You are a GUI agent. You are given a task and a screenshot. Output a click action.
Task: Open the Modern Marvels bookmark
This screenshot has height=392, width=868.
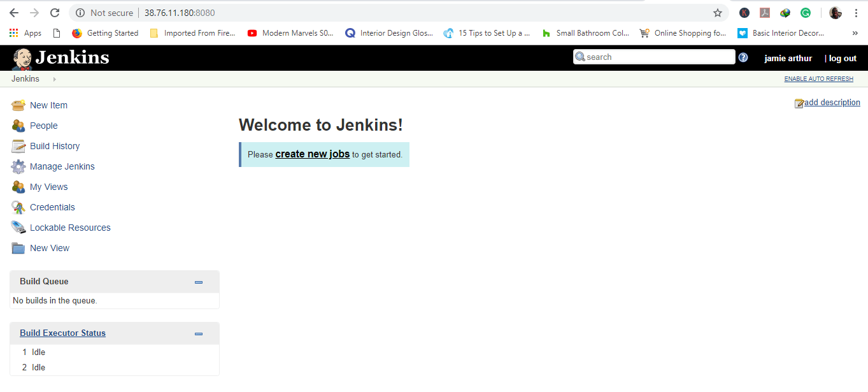(x=290, y=33)
